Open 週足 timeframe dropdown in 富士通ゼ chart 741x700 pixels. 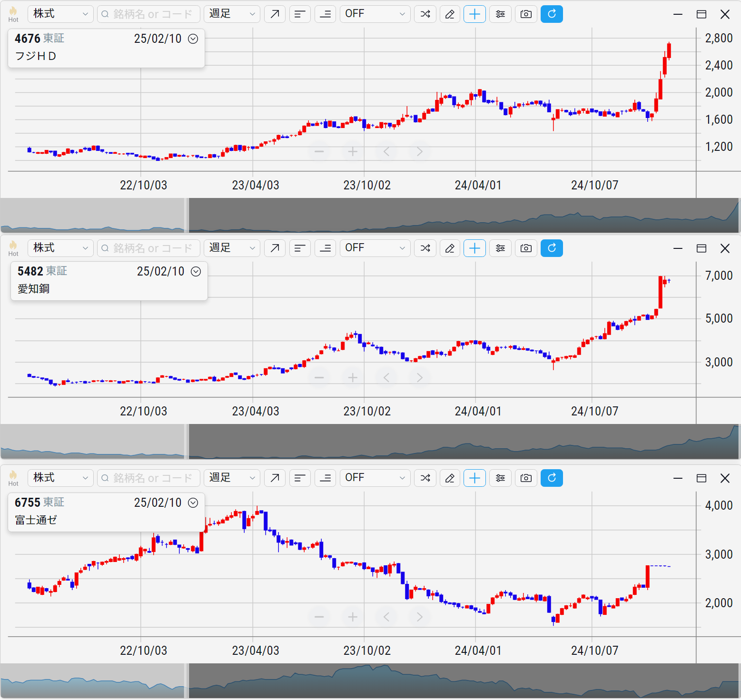point(232,478)
